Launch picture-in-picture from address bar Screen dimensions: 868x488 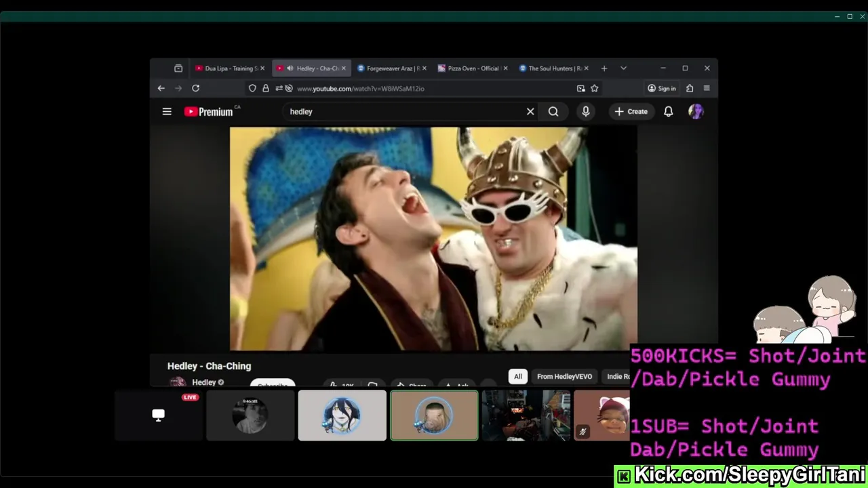(x=581, y=88)
